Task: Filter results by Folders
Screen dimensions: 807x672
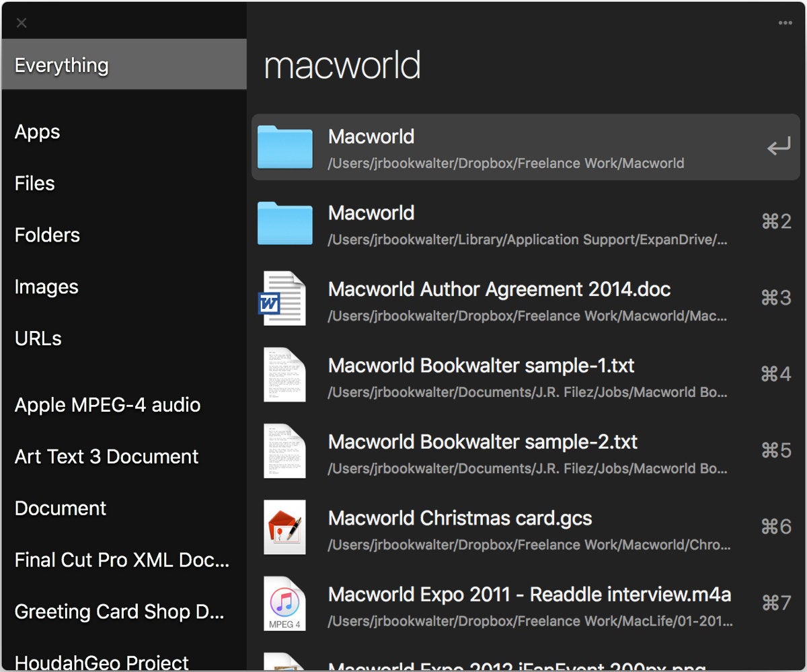Action: pyautogui.click(x=47, y=235)
